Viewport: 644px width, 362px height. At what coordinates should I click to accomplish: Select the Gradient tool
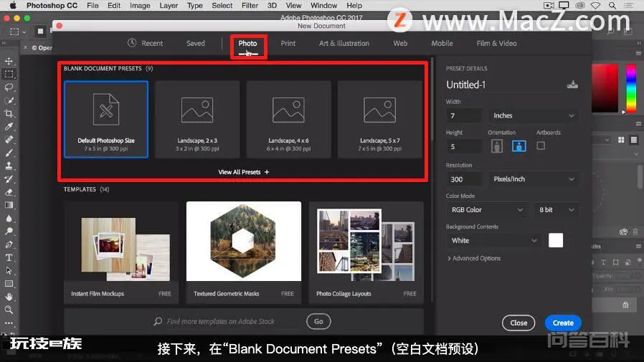tap(9, 205)
